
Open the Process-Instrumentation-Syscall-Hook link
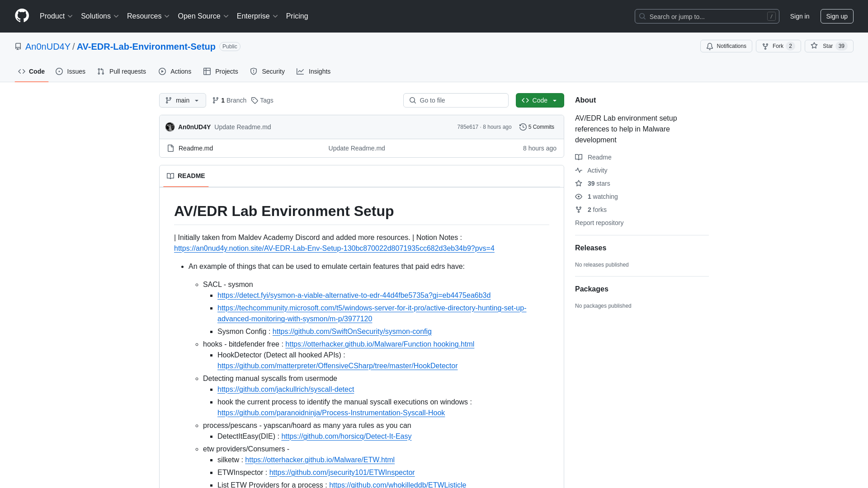pyautogui.click(x=331, y=413)
